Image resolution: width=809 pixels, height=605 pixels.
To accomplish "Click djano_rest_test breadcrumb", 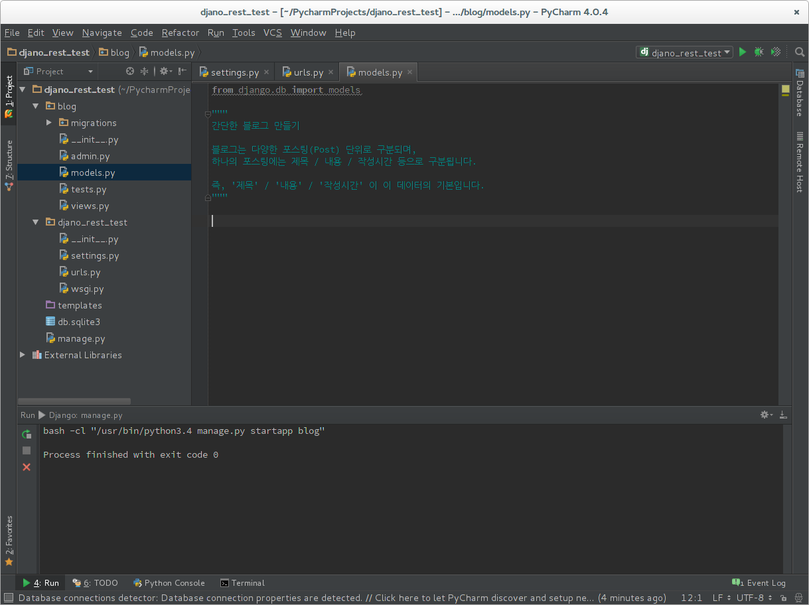I will (x=48, y=52).
